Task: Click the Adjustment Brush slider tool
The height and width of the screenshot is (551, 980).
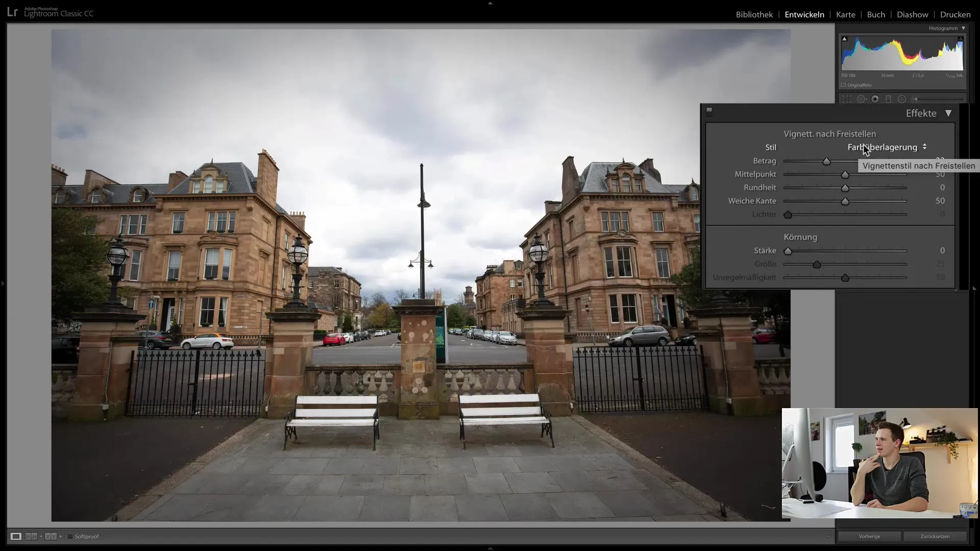Action: (938, 99)
